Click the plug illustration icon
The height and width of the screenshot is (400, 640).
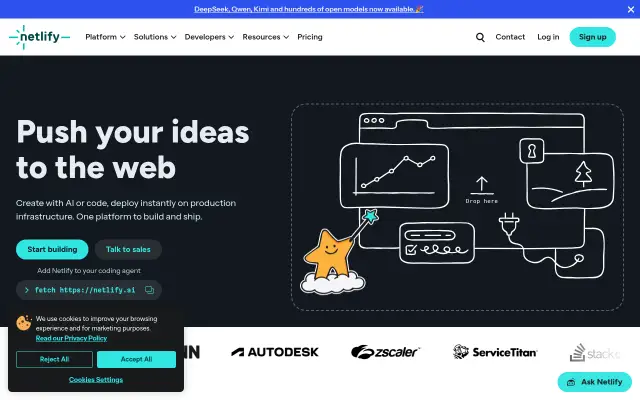point(509,225)
